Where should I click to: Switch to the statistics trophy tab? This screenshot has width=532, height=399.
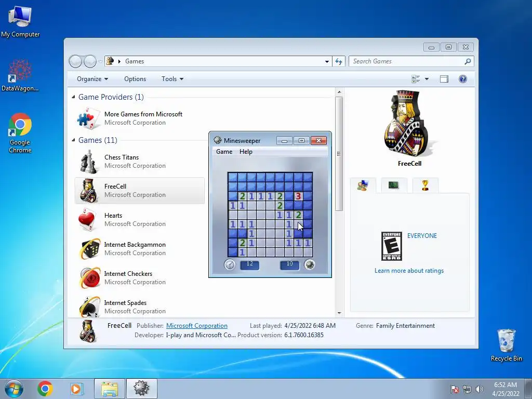(425, 185)
